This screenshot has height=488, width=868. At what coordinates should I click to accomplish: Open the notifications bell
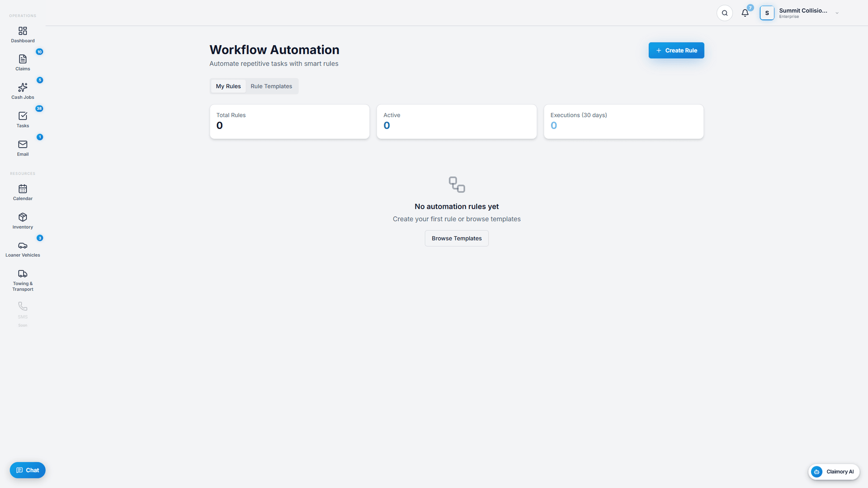(745, 13)
